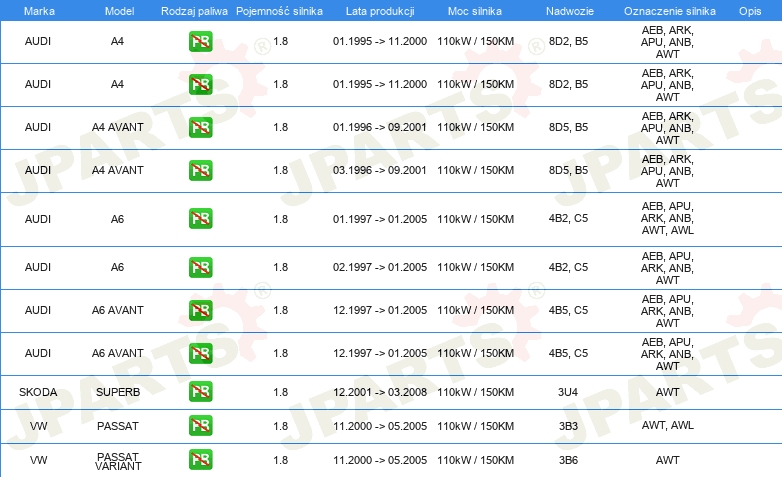This screenshot has height=477, width=782.
Task: Select the fuel icon in SKODA SUPERB row
Action: 200,392
